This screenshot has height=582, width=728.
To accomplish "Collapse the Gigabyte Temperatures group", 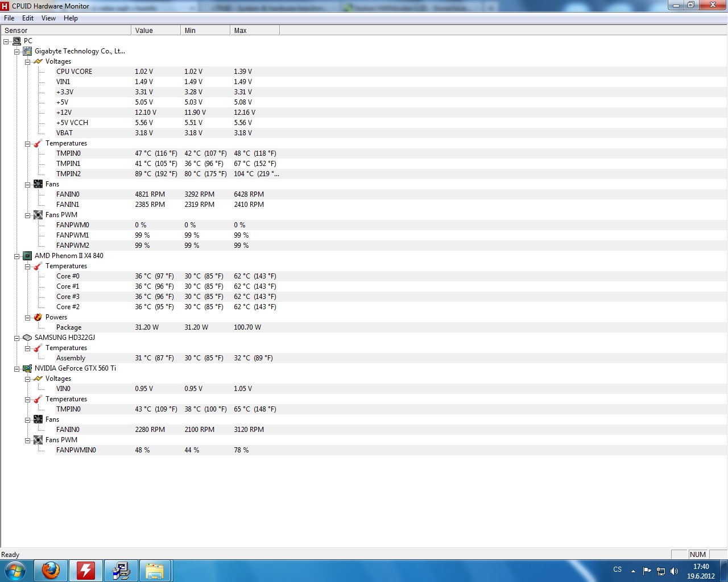I will (x=27, y=144).
